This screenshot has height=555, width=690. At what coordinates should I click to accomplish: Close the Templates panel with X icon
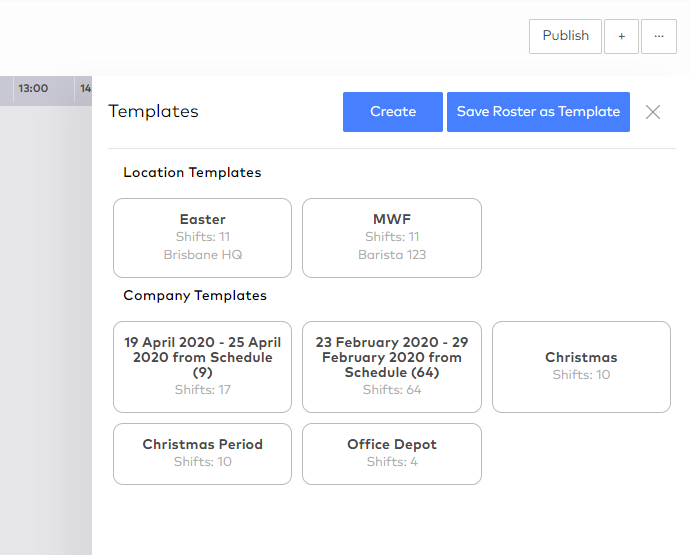[x=653, y=112]
